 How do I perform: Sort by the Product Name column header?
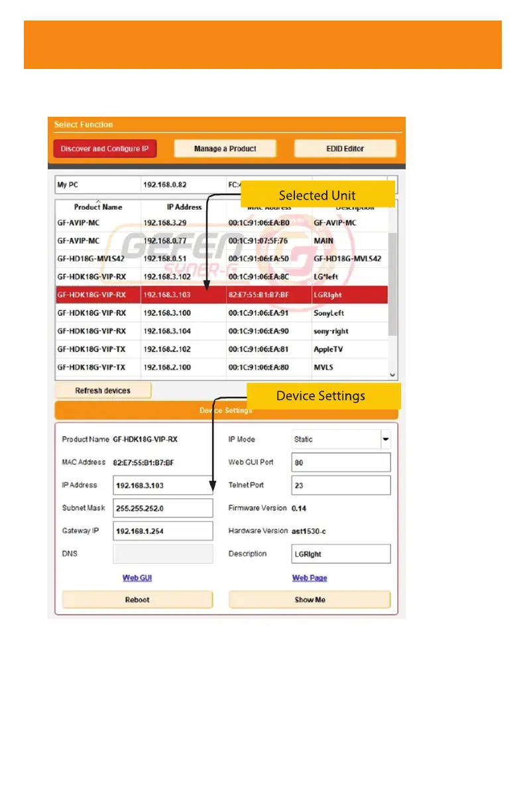[98, 208]
